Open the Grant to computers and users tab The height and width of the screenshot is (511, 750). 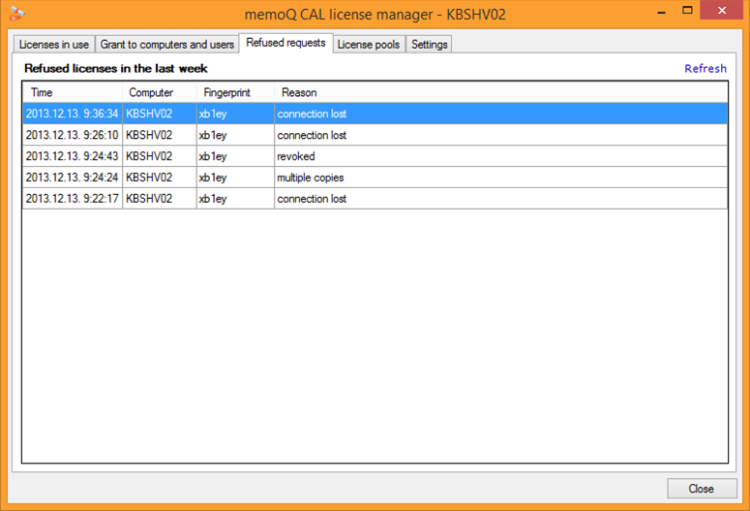click(x=167, y=44)
